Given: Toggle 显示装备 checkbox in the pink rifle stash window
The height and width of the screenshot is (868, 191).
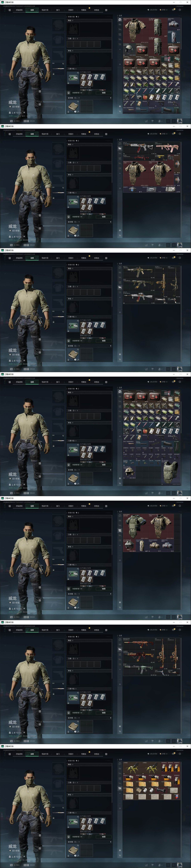Looking at the screenshot, I should tap(10, 230).
